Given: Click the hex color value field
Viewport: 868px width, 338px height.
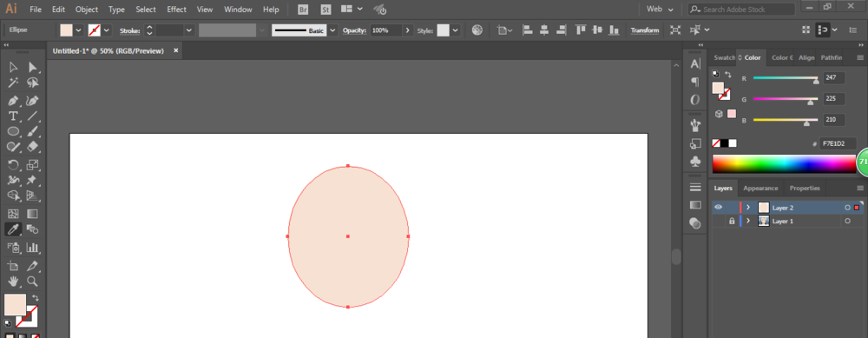Looking at the screenshot, I should coord(838,143).
